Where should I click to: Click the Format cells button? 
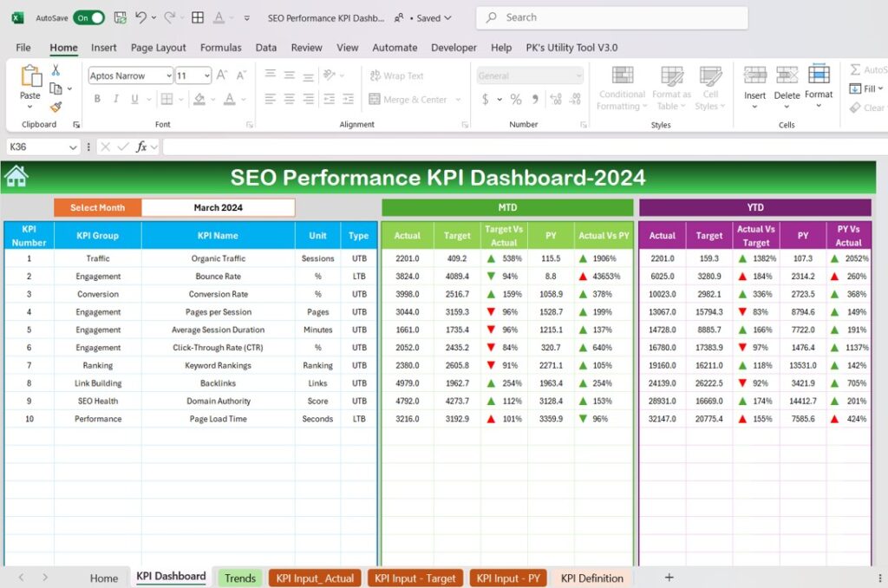(x=819, y=86)
